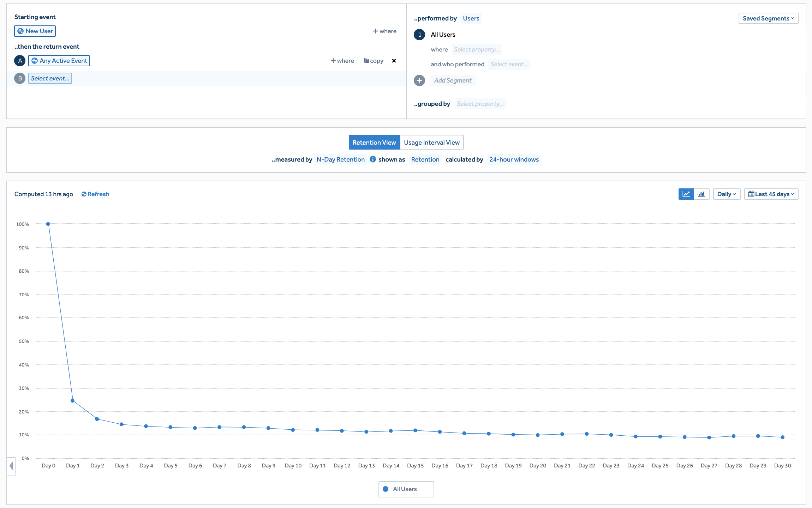Change the N-Day Retention measurement
Image resolution: width=812 pixels, height=508 pixels.
pos(340,159)
